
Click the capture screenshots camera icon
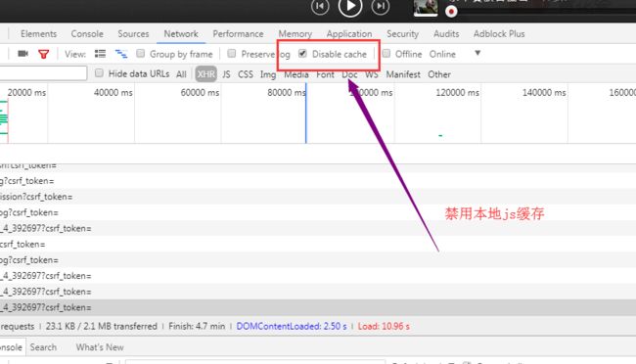23,54
